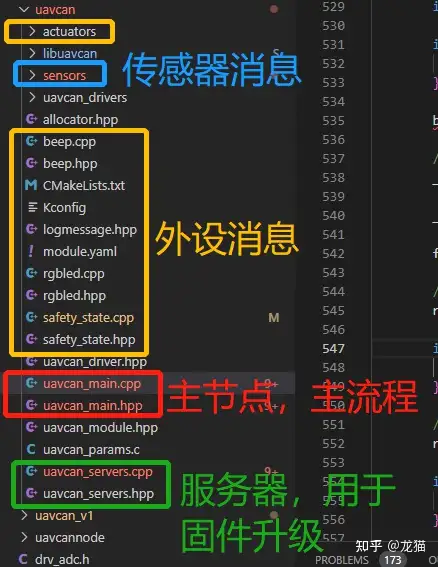Expand the uavcan_v1 folder chevron
Screen dimensions: 438x567
[24, 515]
